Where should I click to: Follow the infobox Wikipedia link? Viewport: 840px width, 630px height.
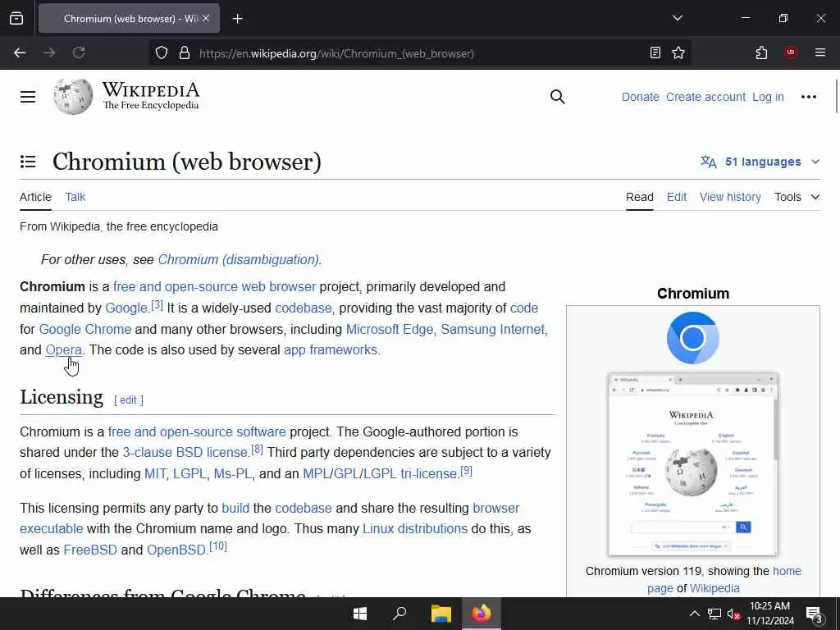(714, 588)
